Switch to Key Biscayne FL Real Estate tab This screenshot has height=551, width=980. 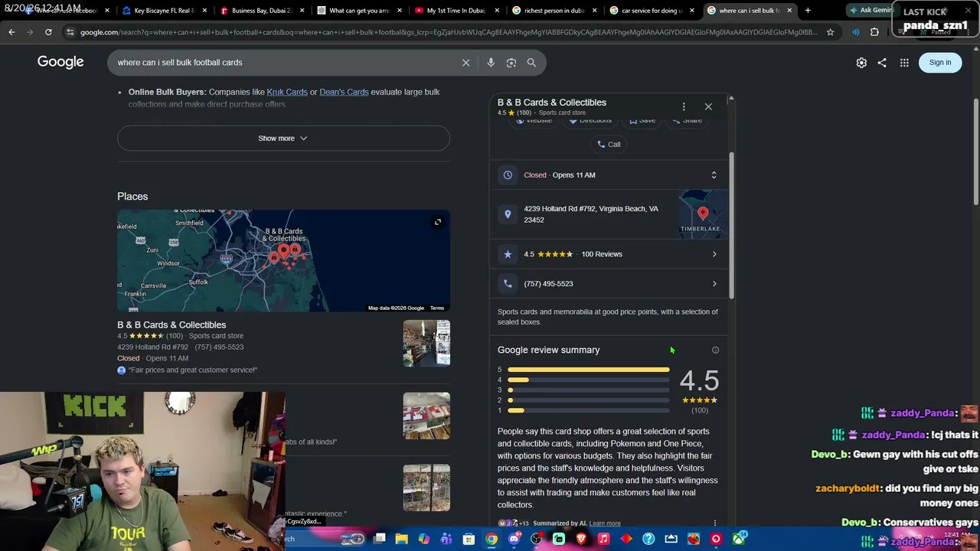click(x=164, y=11)
